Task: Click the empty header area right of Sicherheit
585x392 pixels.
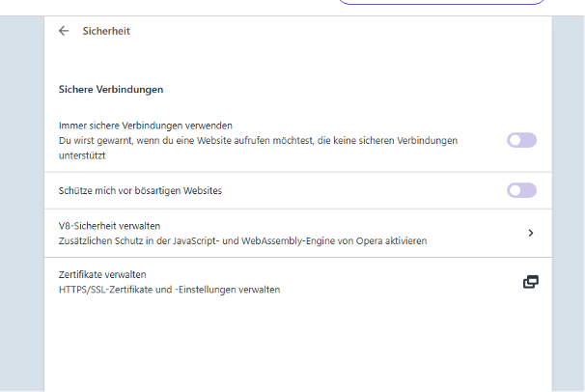Action: pos(338,31)
